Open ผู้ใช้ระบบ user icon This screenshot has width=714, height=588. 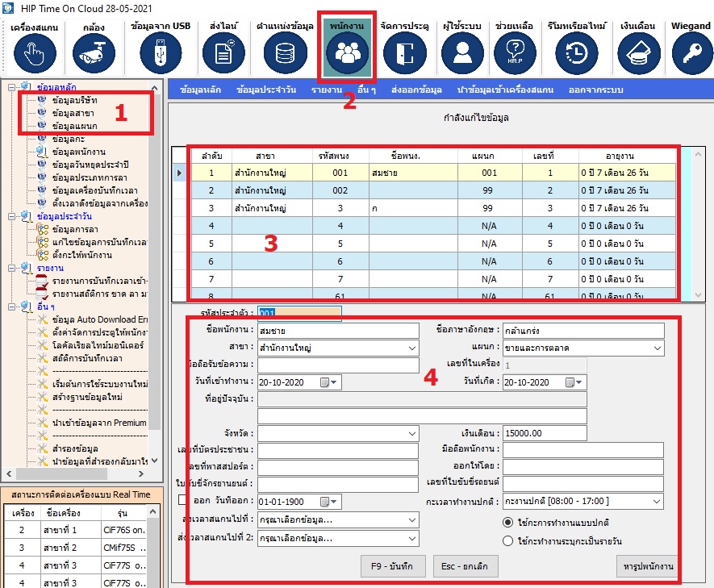(462, 54)
